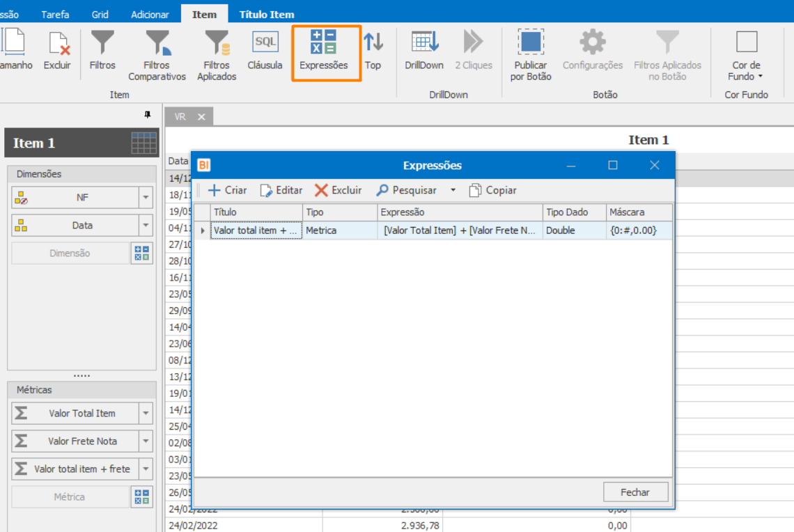This screenshot has height=532, width=794.
Task: Switch to the Grid ribbon tab
Action: pos(100,14)
